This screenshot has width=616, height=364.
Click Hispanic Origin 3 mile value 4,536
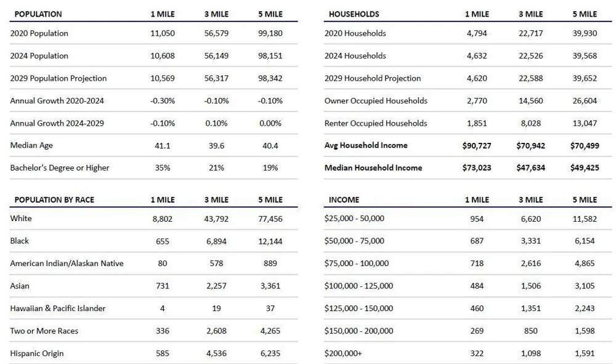point(216,354)
